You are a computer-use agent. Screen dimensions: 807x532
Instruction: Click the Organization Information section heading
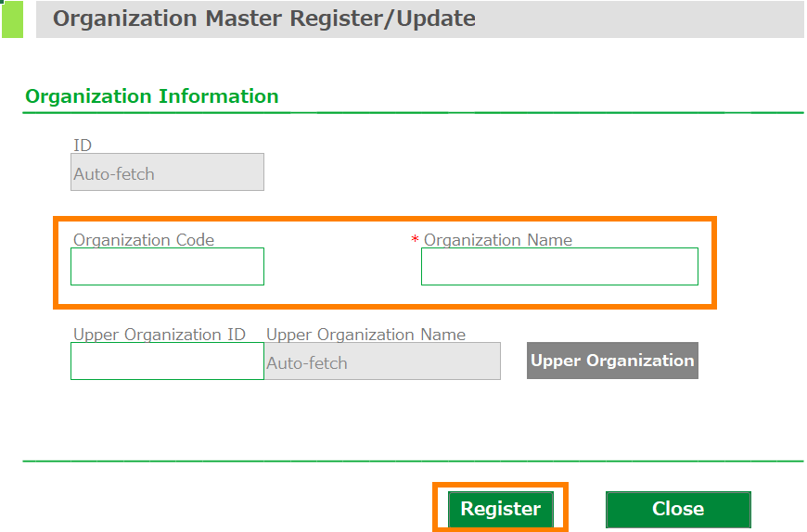tap(152, 96)
